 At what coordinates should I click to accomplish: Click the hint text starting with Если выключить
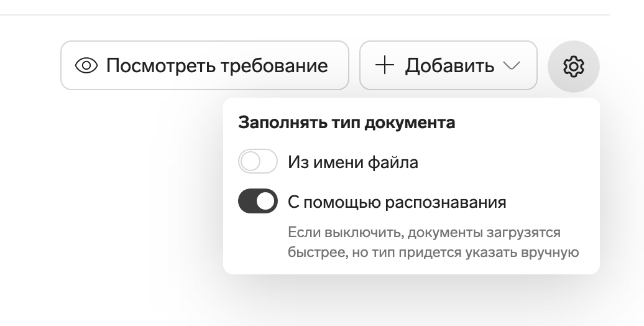click(x=424, y=233)
